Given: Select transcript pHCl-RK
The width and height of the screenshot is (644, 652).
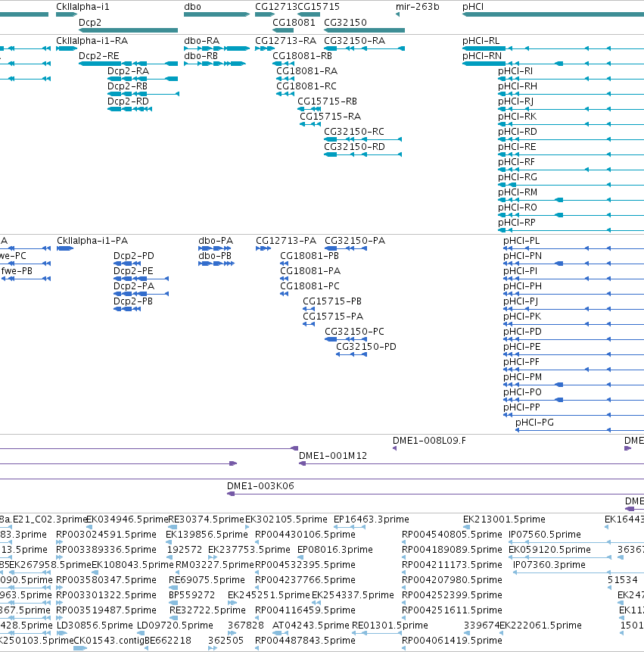Looking at the screenshot, I should point(518,117).
